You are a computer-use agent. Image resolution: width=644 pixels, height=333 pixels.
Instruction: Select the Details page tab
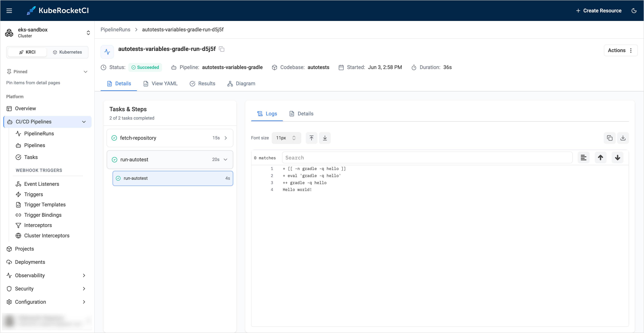[119, 83]
